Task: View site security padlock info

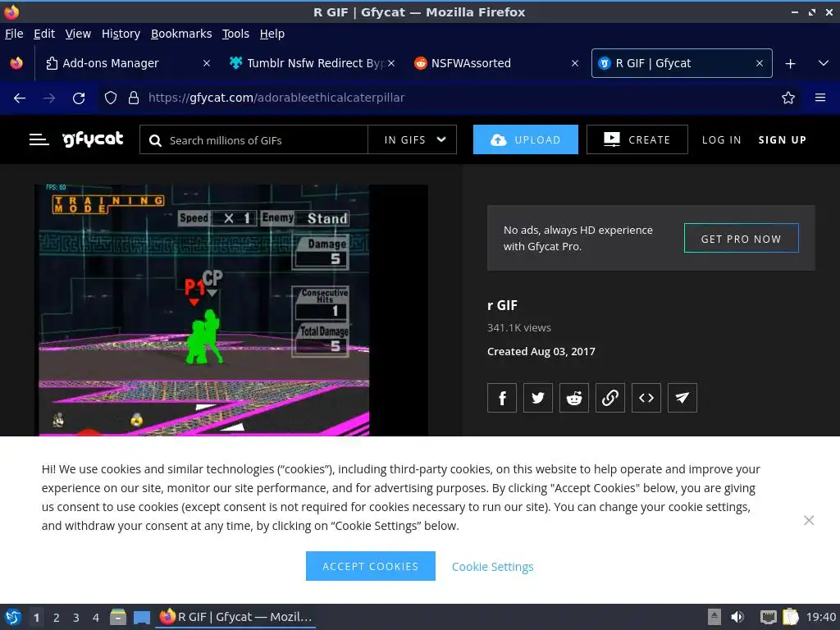Action: pos(134,98)
